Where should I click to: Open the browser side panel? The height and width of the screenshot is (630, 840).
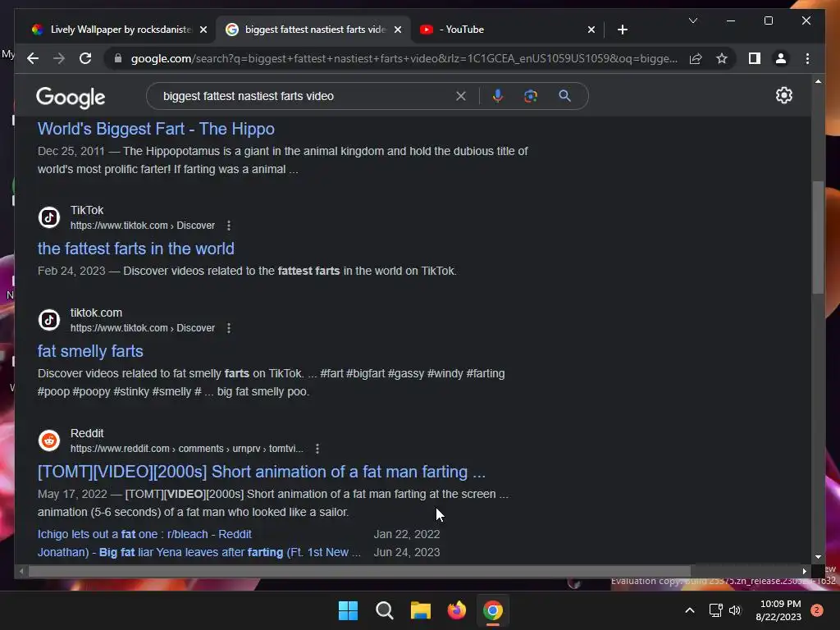coord(755,58)
